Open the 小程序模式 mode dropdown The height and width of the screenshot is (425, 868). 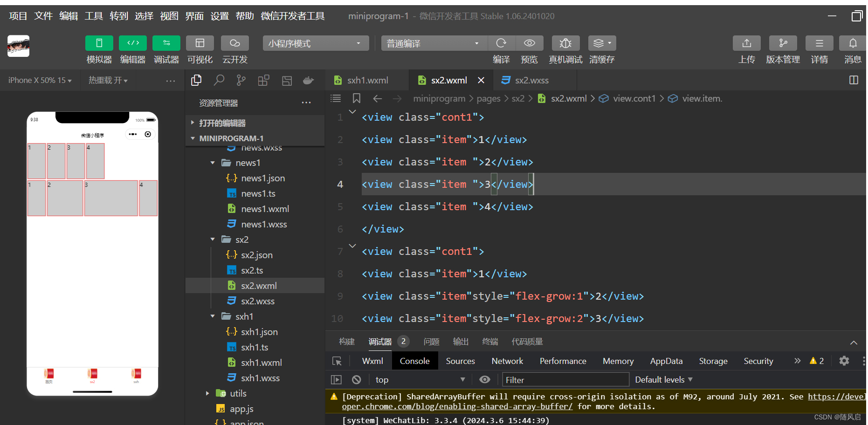pyautogui.click(x=316, y=43)
